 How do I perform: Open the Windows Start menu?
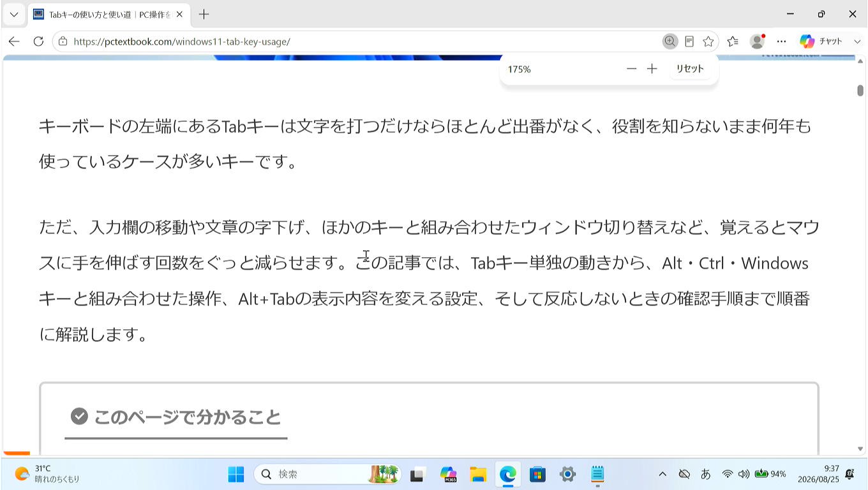236,474
